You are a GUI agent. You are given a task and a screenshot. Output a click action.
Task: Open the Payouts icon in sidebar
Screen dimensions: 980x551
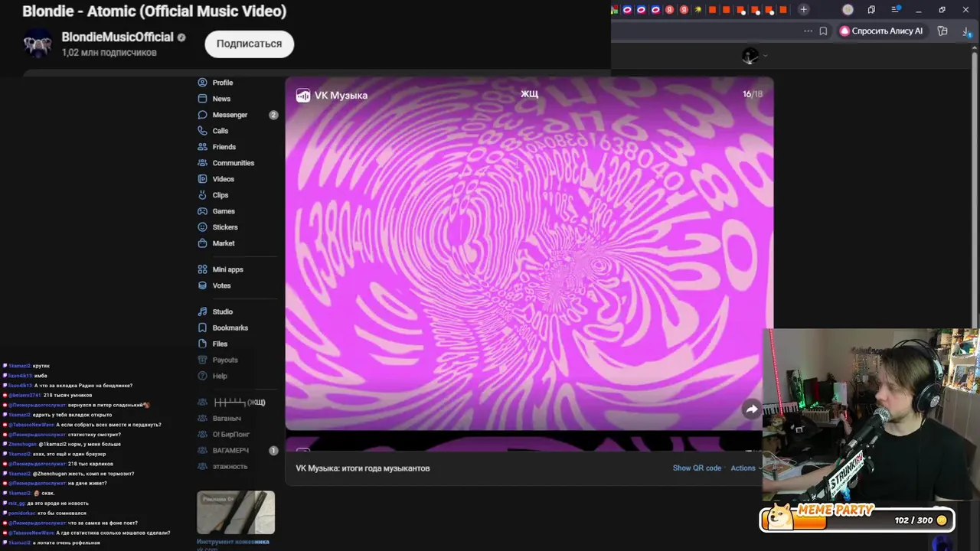(x=202, y=360)
